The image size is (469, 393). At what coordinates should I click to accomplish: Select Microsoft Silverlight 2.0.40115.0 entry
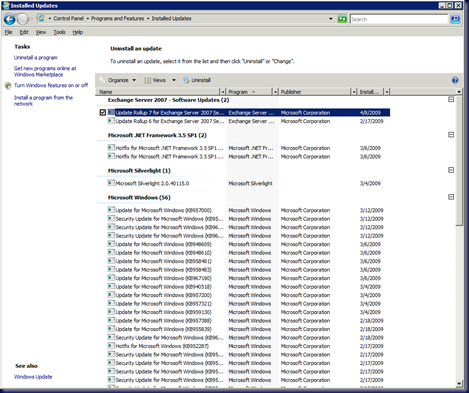coord(248,183)
